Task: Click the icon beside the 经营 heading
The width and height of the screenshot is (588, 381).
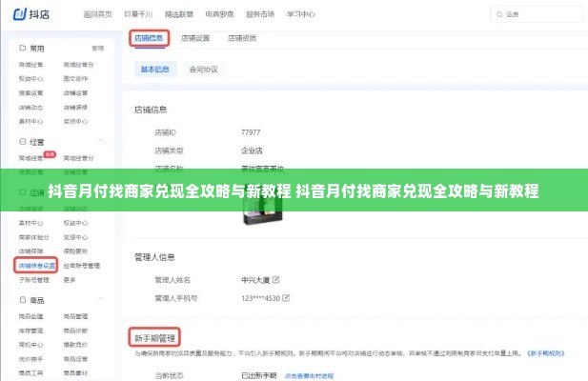Action: tap(23, 142)
